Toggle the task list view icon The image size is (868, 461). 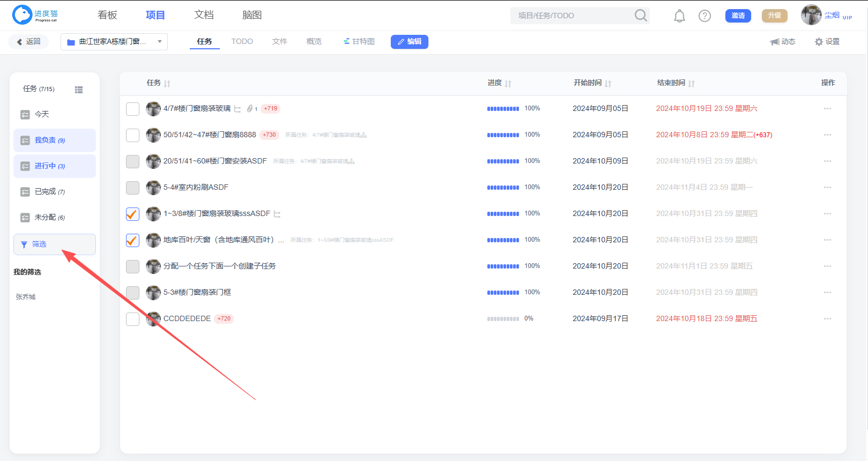tap(79, 90)
